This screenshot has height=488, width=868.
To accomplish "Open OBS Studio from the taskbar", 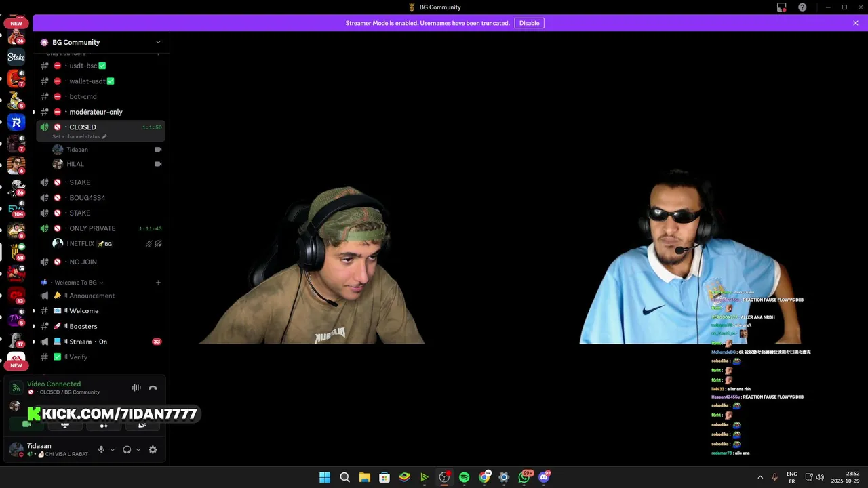I will pos(444,477).
